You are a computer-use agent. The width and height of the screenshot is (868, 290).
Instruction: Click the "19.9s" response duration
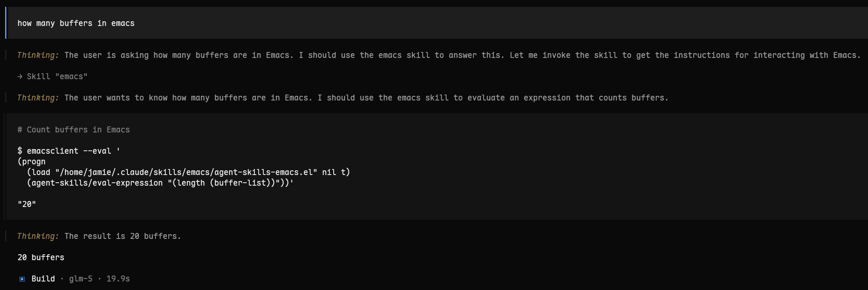[118, 279]
